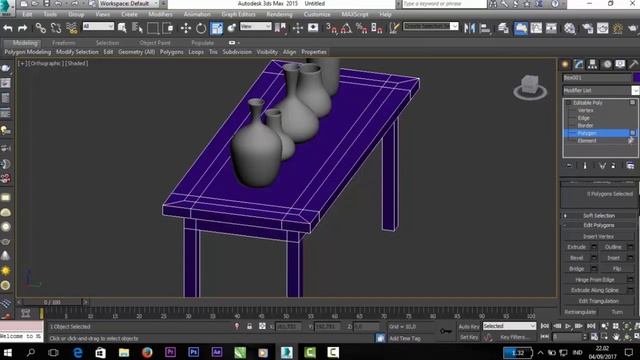Select the Select and Link tool
Image resolution: width=640 pixels, height=360 pixels.
tap(40, 28)
